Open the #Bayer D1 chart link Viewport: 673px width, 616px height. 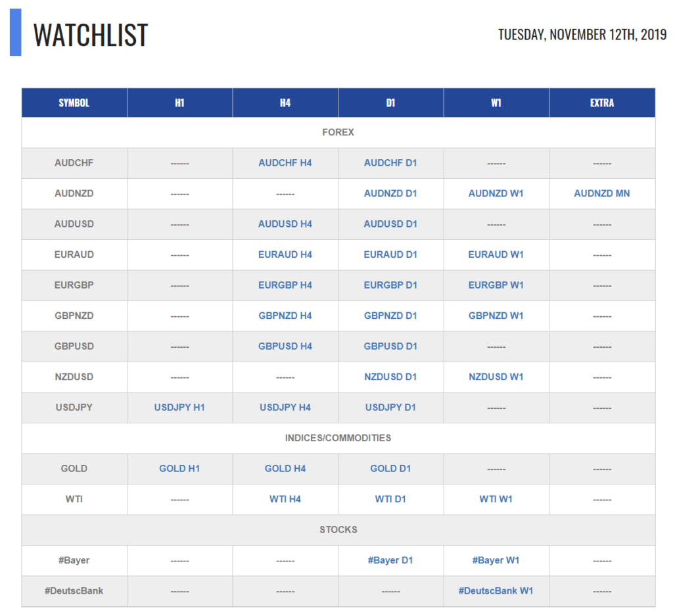pos(390,560)
